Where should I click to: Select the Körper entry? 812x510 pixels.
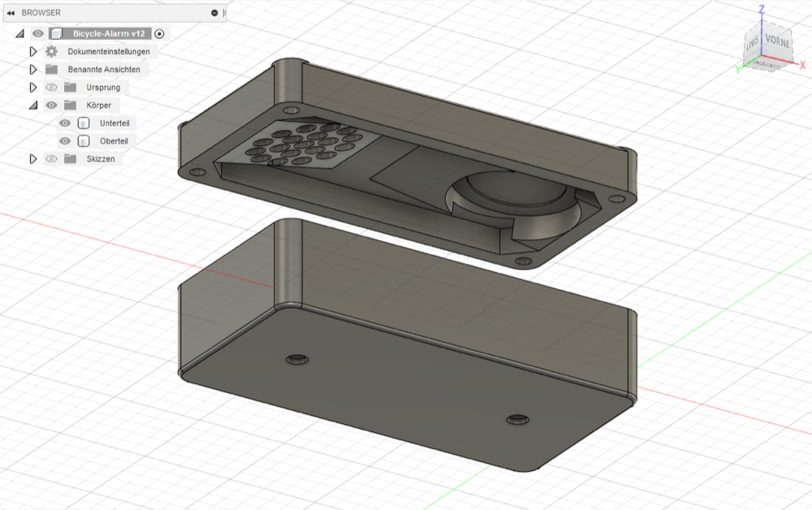[99, 105]
